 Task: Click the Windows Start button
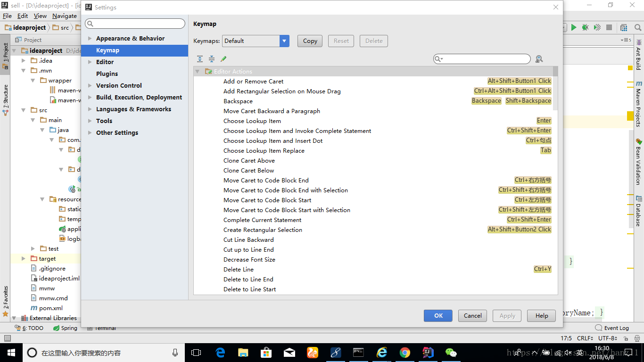point(11,352)
